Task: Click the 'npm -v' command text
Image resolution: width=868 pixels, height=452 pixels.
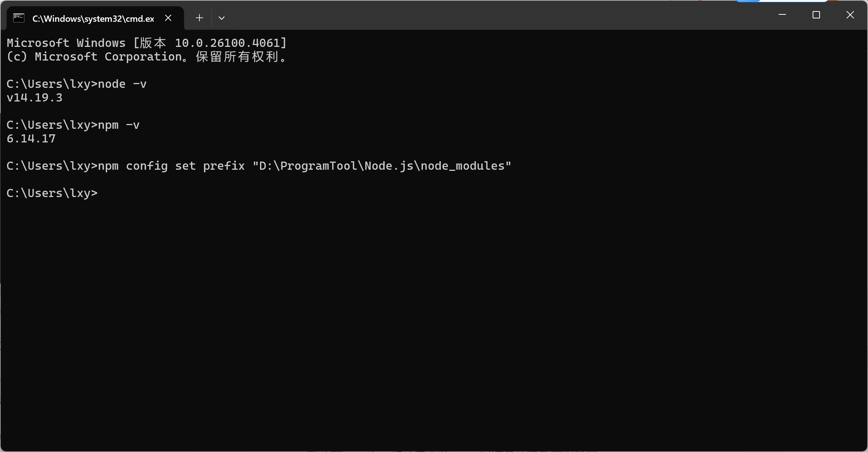Action: coord(119,125)
